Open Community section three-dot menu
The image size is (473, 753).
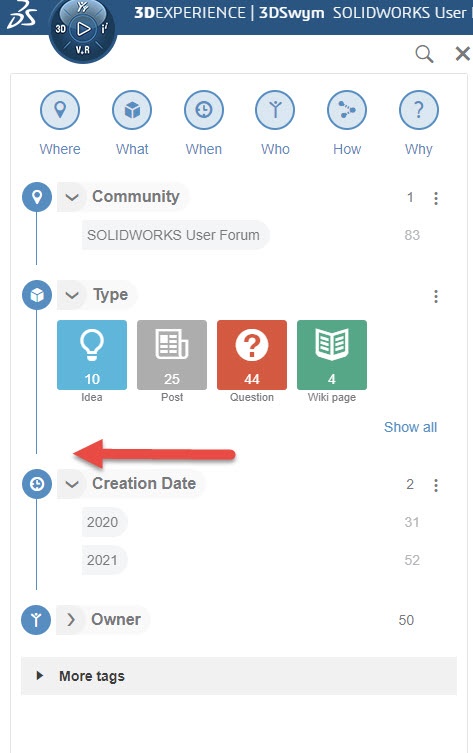click(x=436, y=198)
